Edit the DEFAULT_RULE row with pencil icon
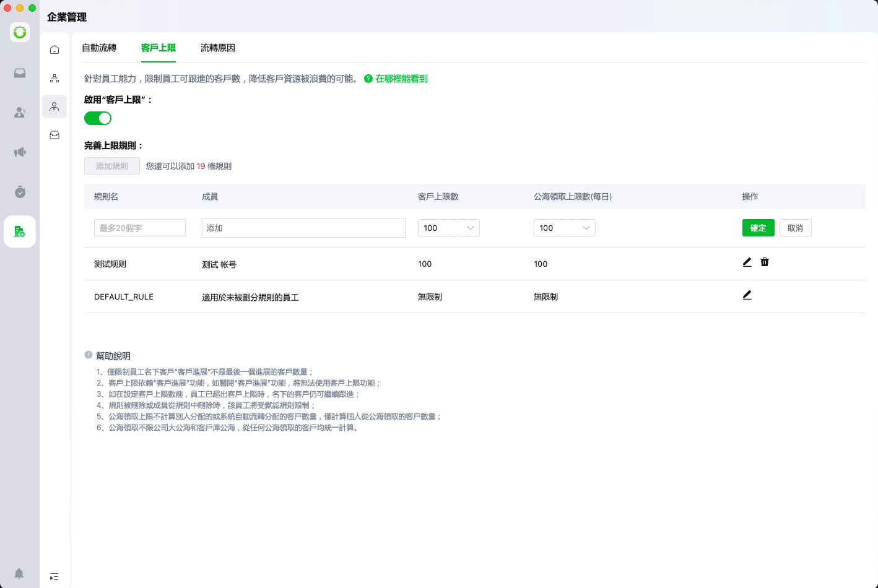The image size is (878, 588). pos(747,295)
